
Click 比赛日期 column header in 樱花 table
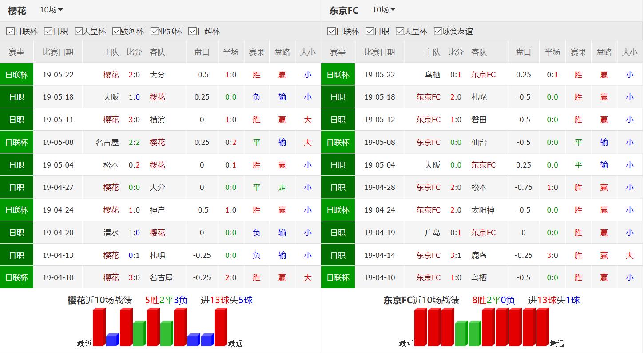(58, 52)
